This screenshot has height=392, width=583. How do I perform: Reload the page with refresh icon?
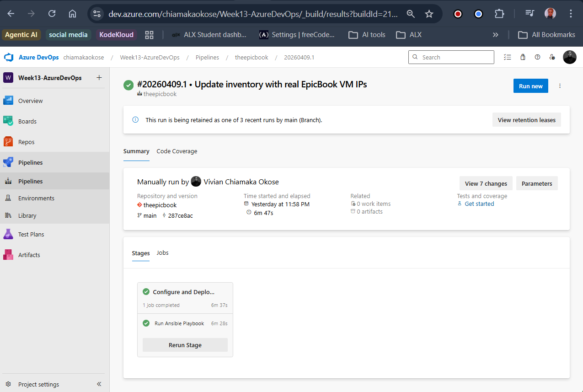[x=52, y=14]
